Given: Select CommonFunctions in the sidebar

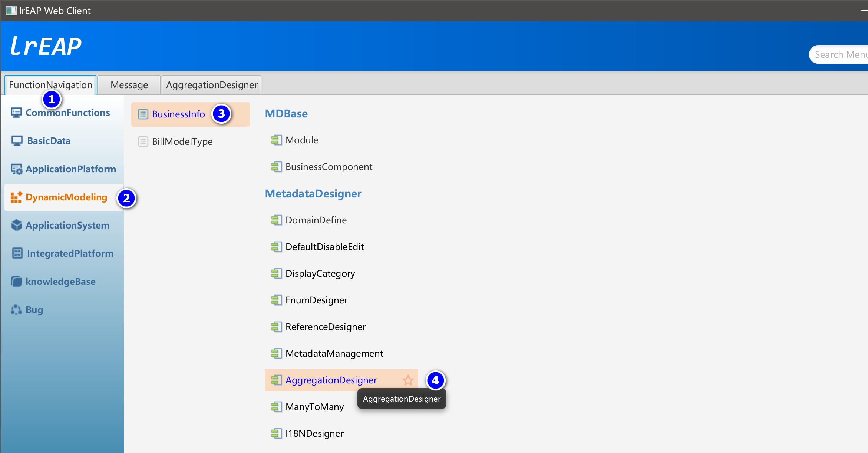Looking at the screenshot, I should tap(64, 113).
